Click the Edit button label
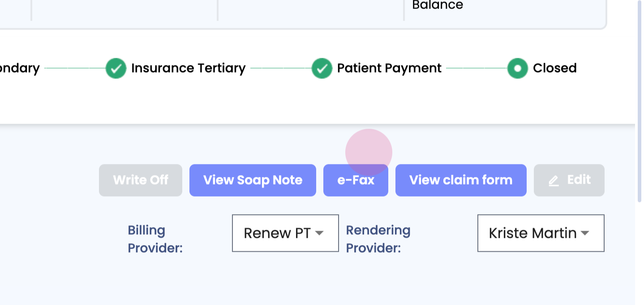 coord(579,180)
